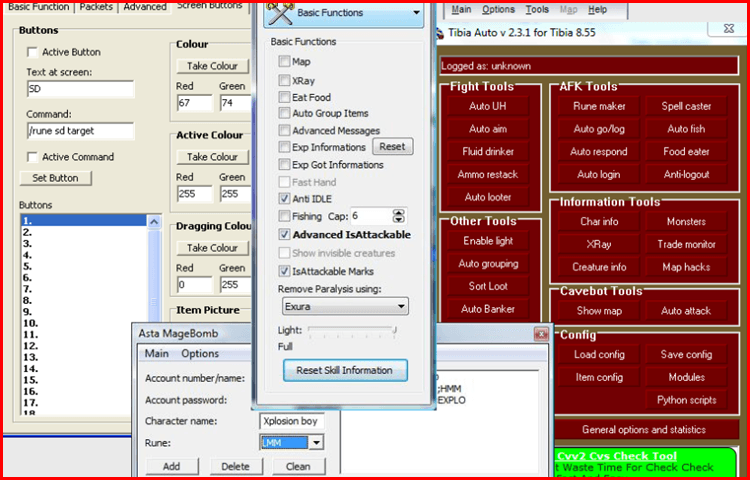
Task: Expand the Rune LMM combo box
Action: coord(316,443)
